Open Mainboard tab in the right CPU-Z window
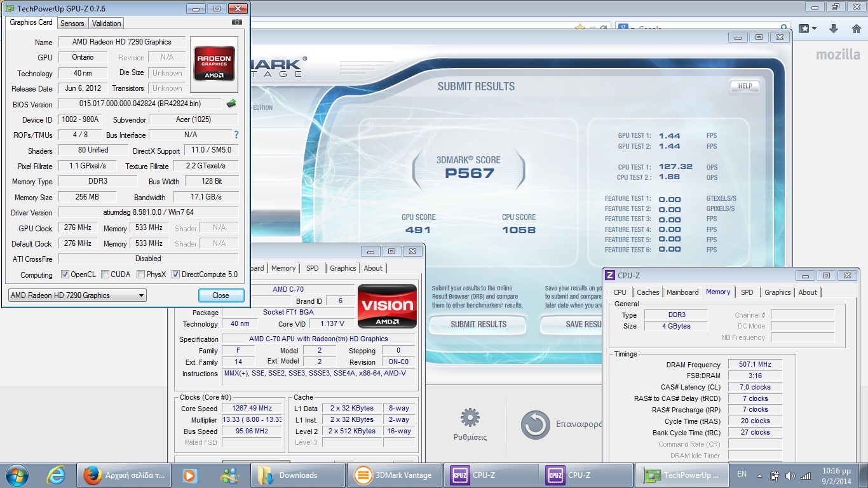 coord(682,292)
